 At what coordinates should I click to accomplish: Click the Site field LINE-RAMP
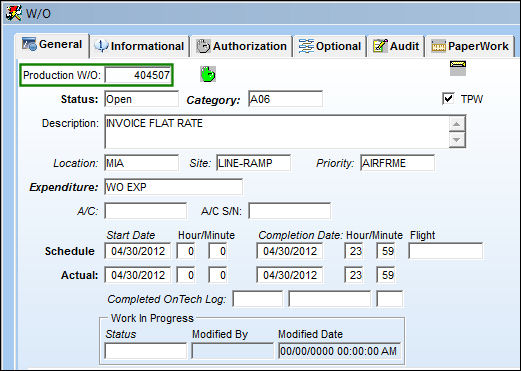(253, 163)
